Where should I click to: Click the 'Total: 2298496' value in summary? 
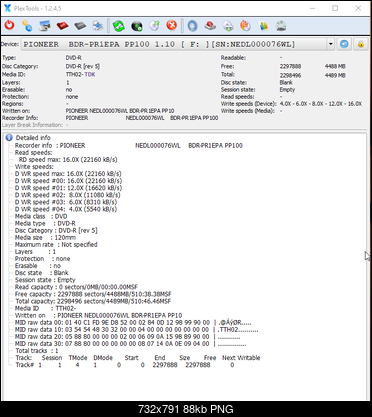(290, 75)
